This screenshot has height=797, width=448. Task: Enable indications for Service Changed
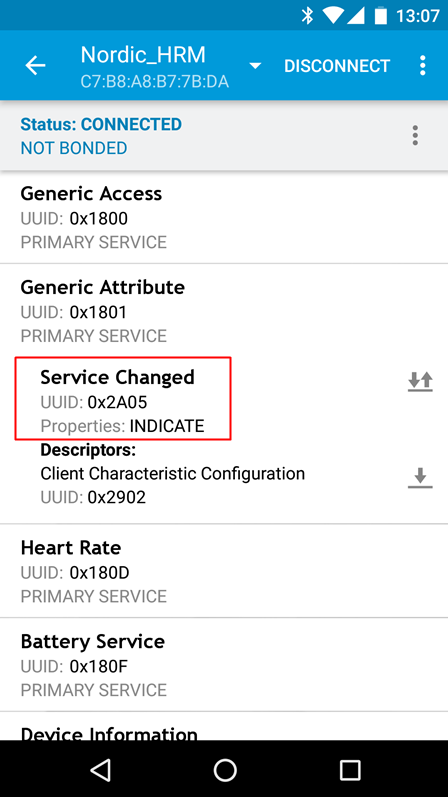point(420,382)
